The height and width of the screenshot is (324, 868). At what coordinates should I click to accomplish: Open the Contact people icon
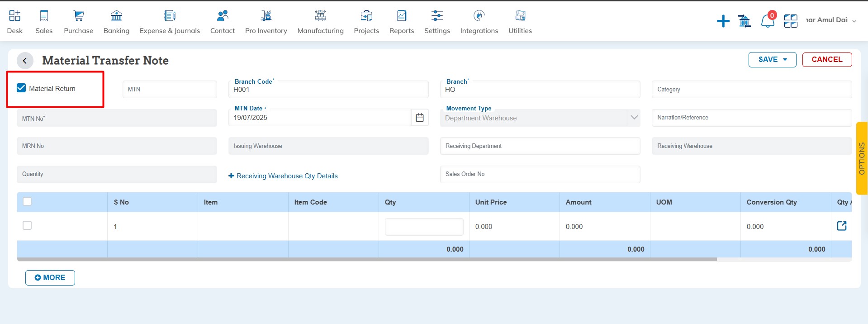point(223,16)
